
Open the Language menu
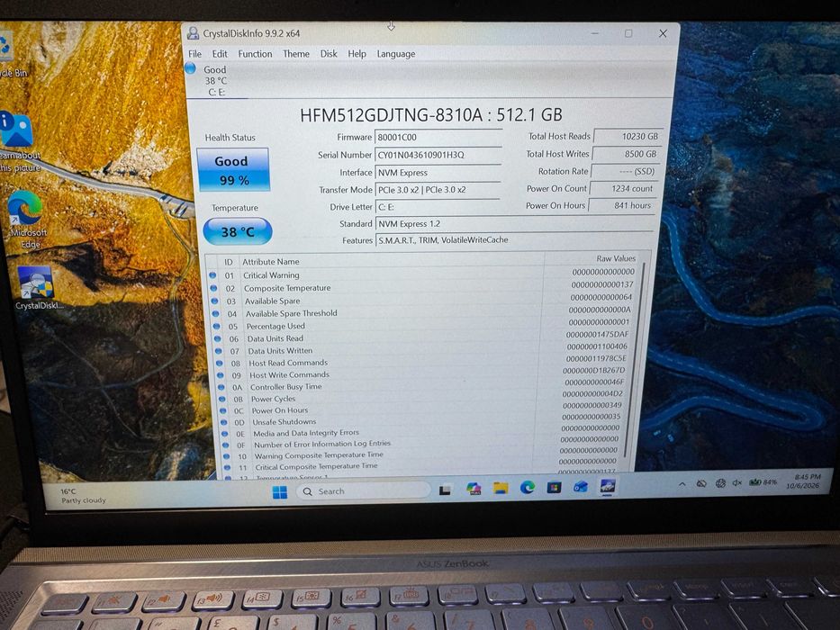396,54
